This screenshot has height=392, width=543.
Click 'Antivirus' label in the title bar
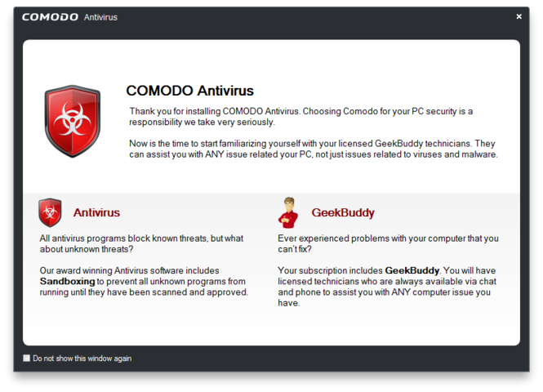(100, 17)
